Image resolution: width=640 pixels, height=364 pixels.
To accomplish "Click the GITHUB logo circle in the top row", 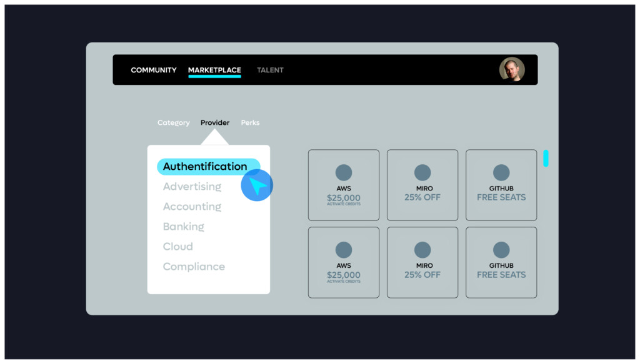I will (501, 173).
